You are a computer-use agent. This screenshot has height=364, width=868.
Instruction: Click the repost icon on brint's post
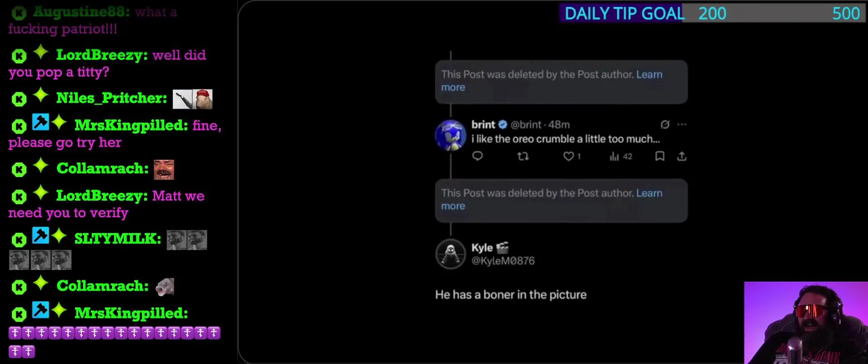[523, 156]
